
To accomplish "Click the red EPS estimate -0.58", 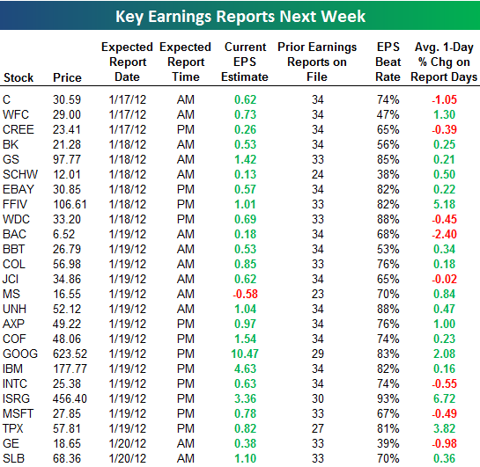I will [245, 294].
